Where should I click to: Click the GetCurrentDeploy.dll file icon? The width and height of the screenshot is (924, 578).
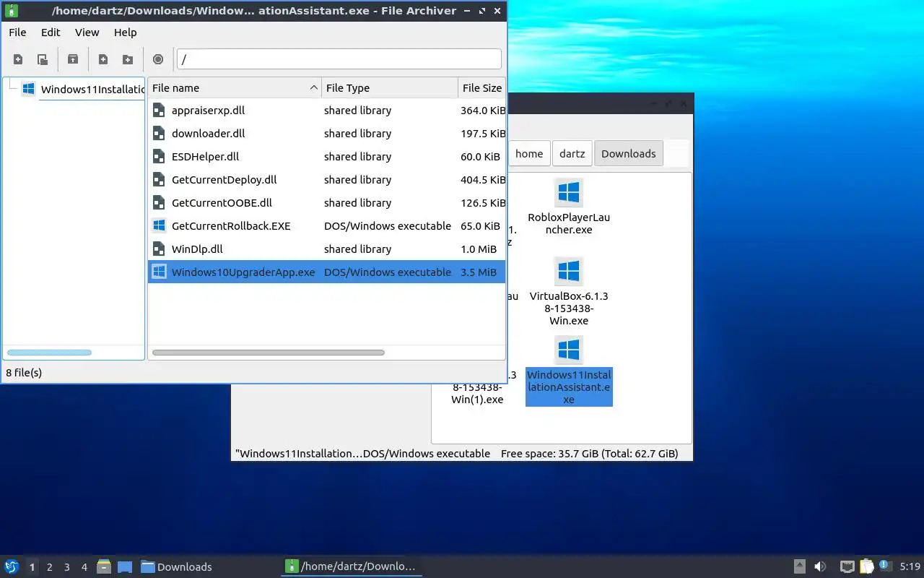point(160,180)
